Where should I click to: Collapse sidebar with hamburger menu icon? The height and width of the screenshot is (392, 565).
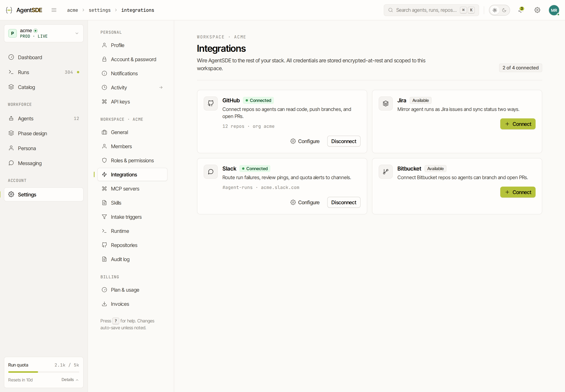[54, 10]
